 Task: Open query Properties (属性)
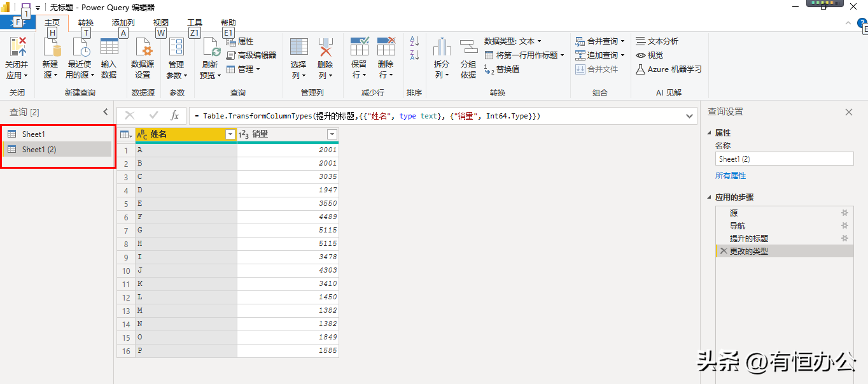click(240, 41)
